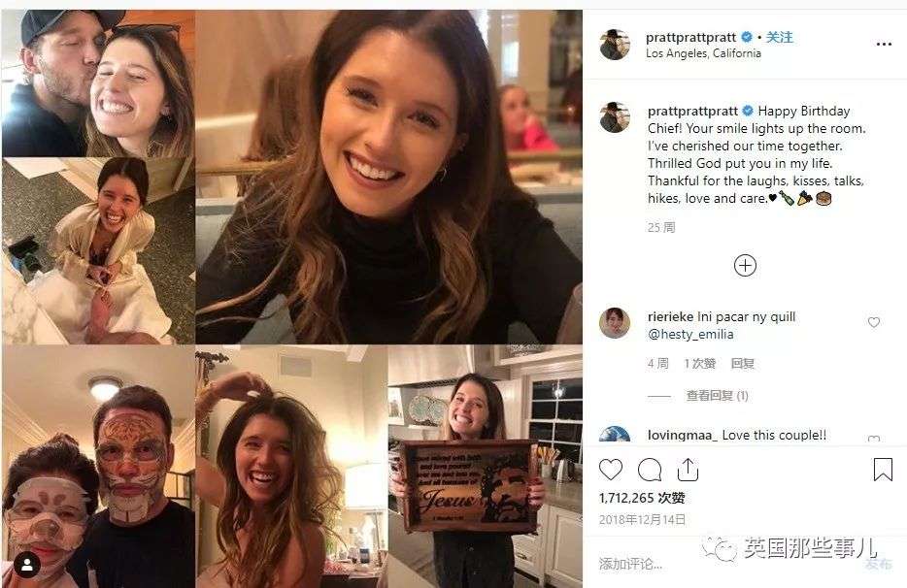907x588 pixels.
Task: Click 回复 to reply to rierieke
Action: click(743, 364)
